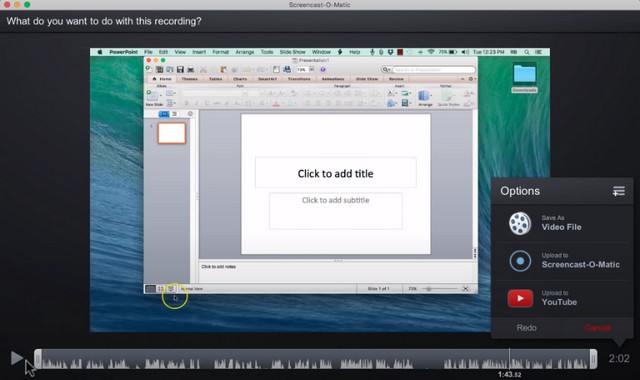Screen dimensions: 640x380
Task: Click the 'Click to add title' placeholder
Action: 336,173
